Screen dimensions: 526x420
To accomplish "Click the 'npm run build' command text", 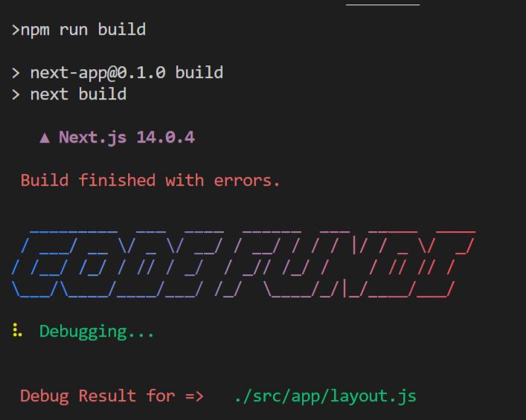I will 83,30.
